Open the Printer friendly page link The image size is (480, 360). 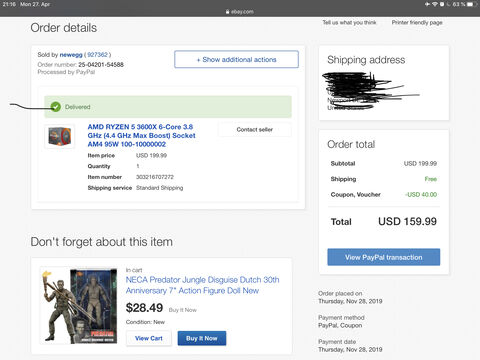pyautogui.click(x=417, y=22)
